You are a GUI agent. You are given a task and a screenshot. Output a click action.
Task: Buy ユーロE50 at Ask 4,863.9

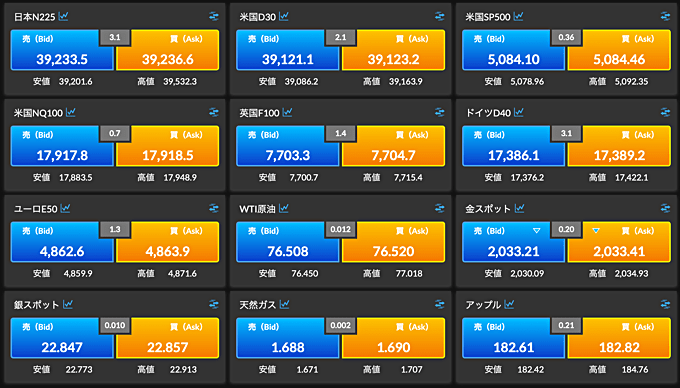[x=168, y=242]
